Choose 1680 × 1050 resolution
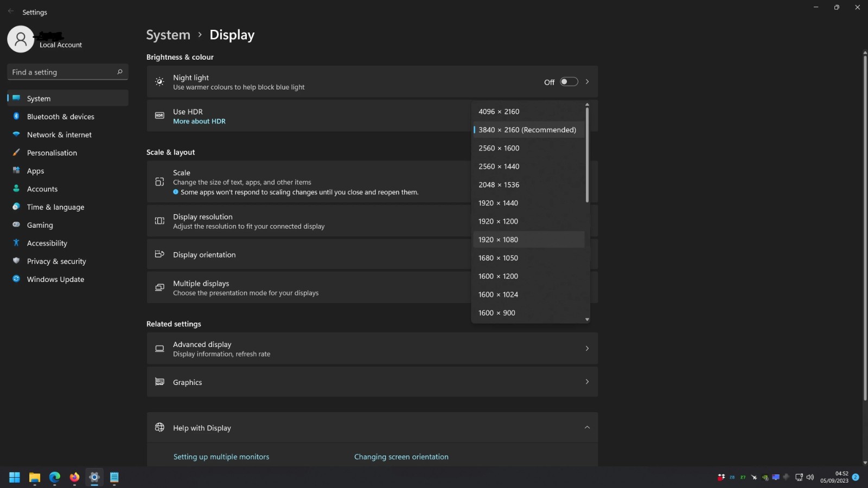 tap(528, 258)
